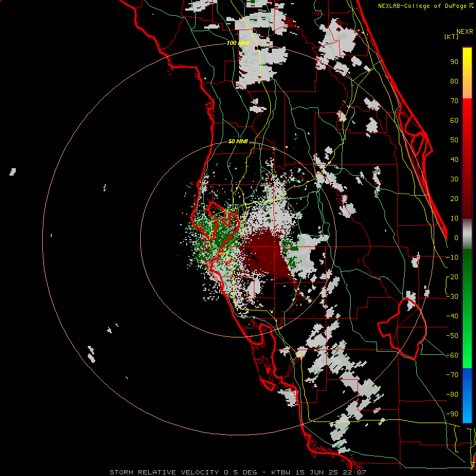Click the -60 scale value
476x476 pixels.
coord(452,355)
